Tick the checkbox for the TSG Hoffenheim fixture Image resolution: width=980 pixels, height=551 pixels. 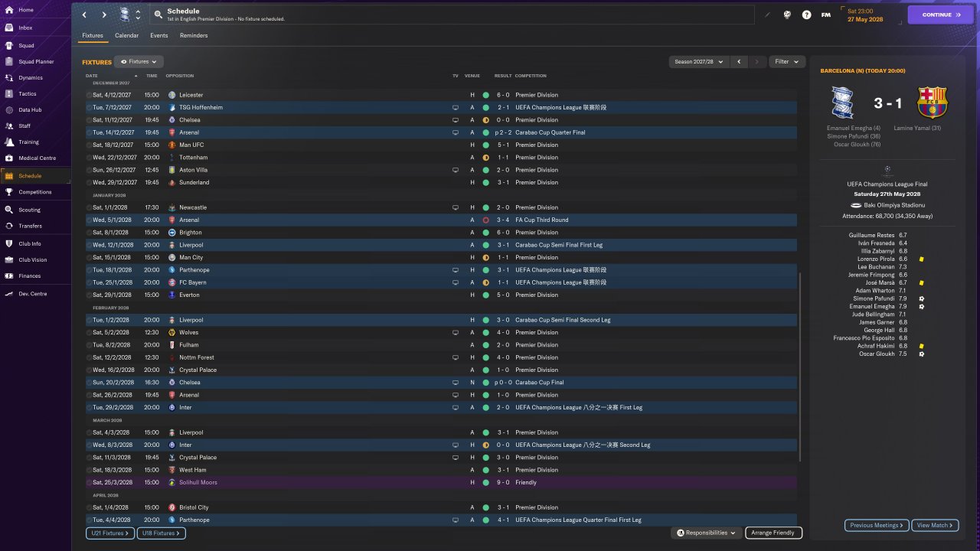point(89,107)
